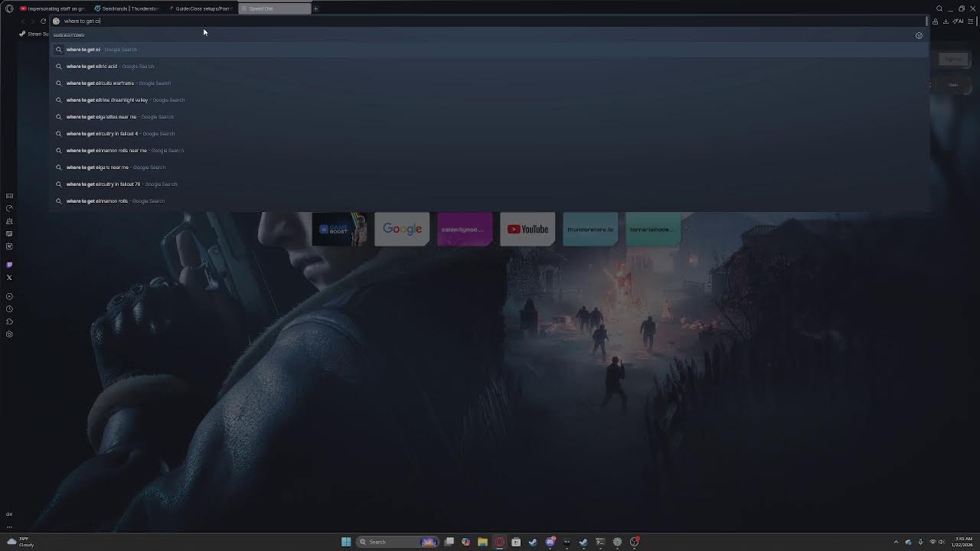Viewport: 980px width, 551px height.
Task: Select 'where to get circuitry in fallout 4'
Action: [490, 134]
